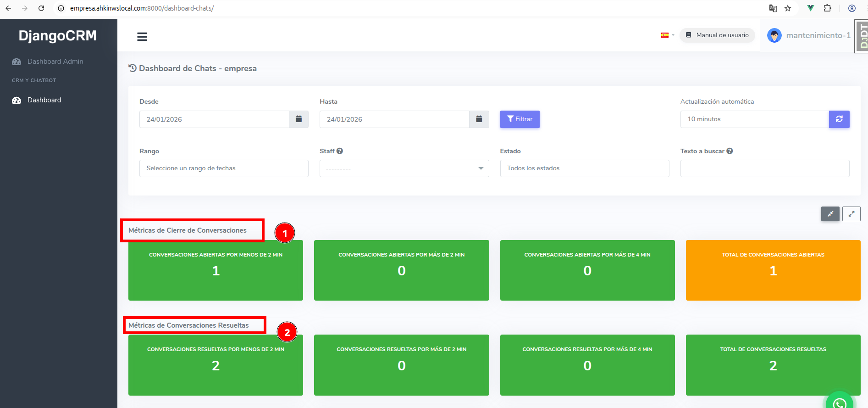Open Actualización automática 10 minutos dropdown
This screenshot has width=868, height=408.
click(754, 119)
